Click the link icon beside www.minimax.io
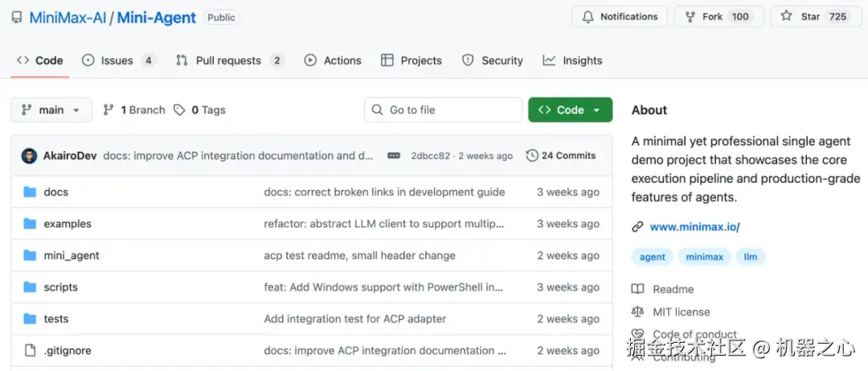The width and height of the screenshot is (868, 371). pos(637,226)
